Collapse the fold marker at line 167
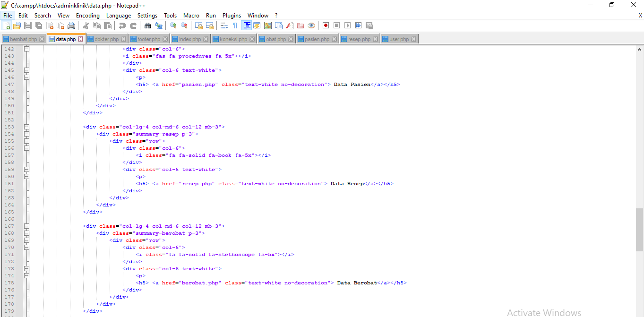This screenshot has height=317, width=644. (27, 226)
